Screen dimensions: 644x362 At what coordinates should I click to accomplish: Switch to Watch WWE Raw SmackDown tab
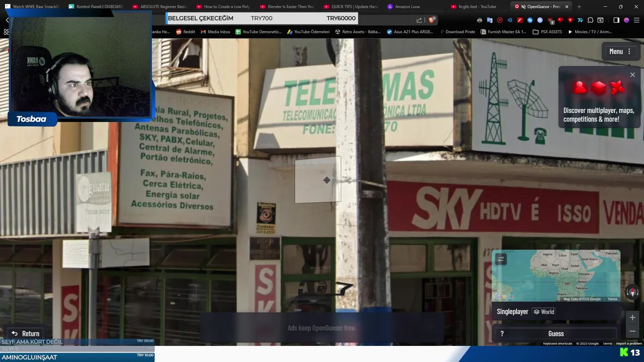coord(33,7)
